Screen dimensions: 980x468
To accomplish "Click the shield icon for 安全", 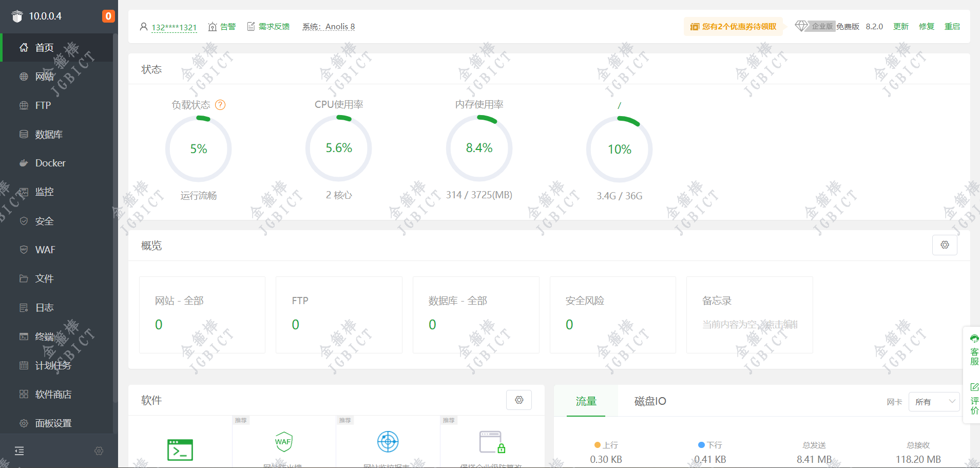I will click(x=24, y=221).
